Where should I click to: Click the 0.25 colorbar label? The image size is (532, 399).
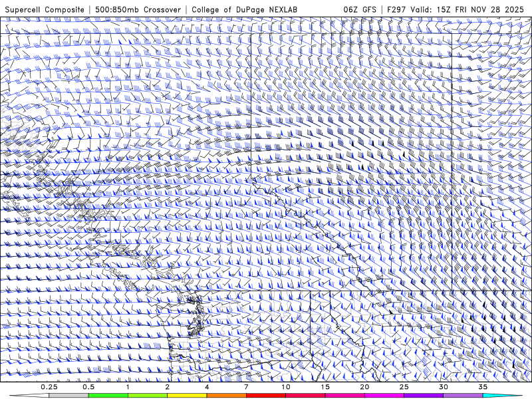(49, 387)
